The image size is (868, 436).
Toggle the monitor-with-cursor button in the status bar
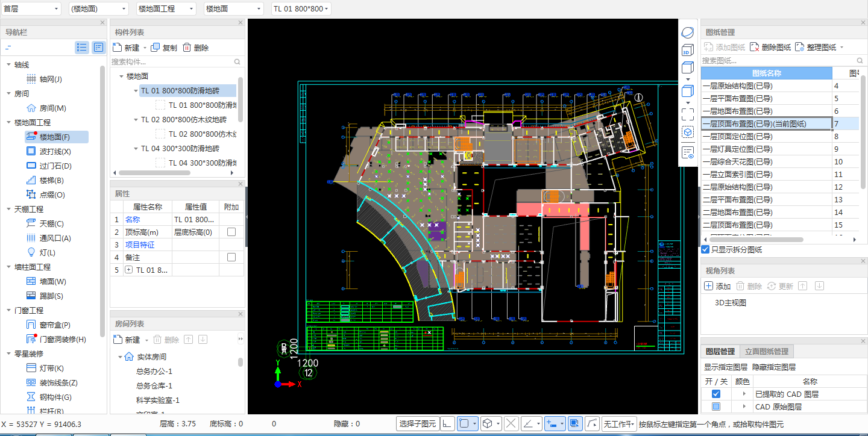coord(575,424)
